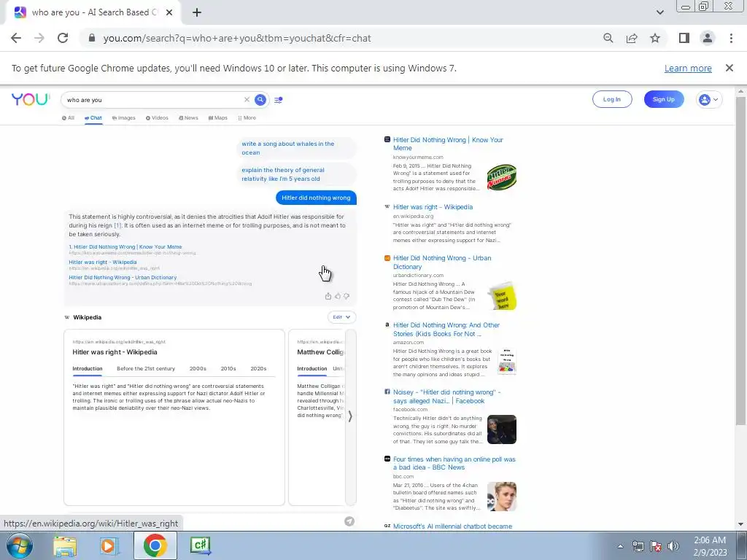Toggle Chrome side panel
This screenshot has width=747, height=560.
tap(684, 38)
